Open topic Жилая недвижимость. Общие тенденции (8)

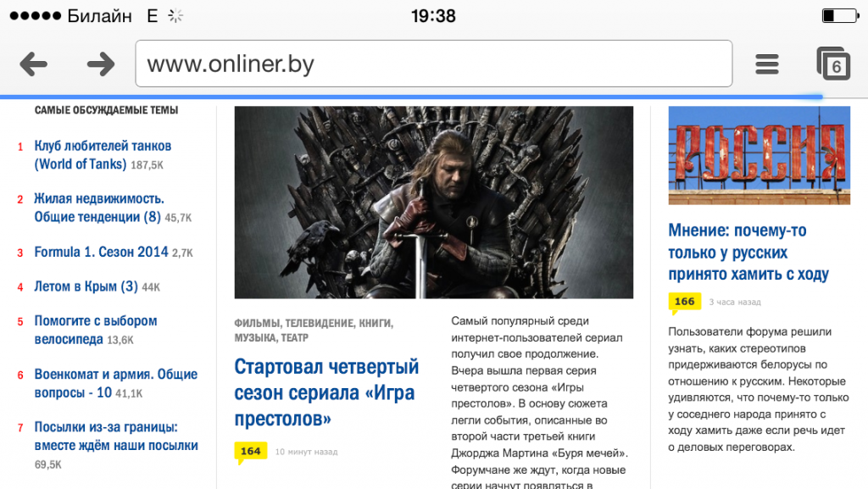pos(98,208)
